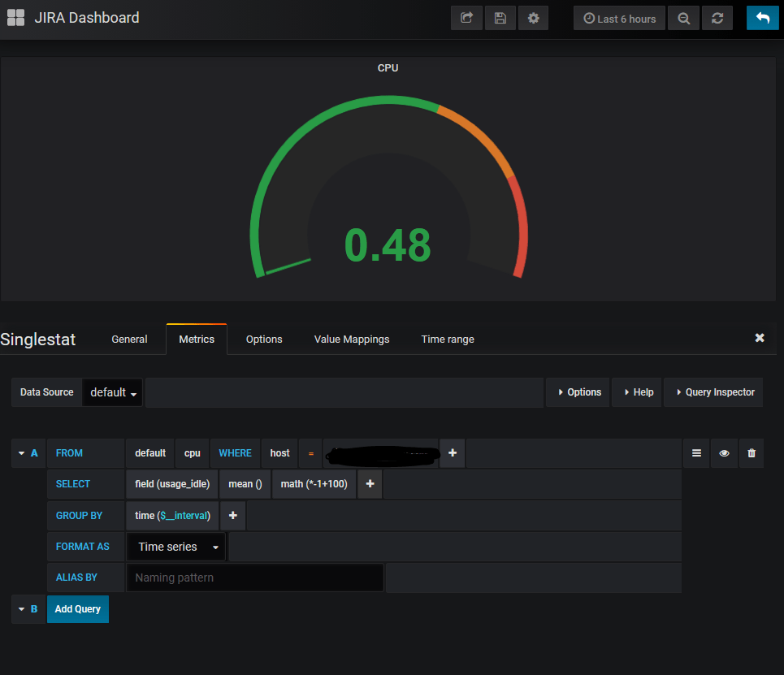Open the Time series format dropdown
This screenshot has width=784, height=675.
(176, 547)
